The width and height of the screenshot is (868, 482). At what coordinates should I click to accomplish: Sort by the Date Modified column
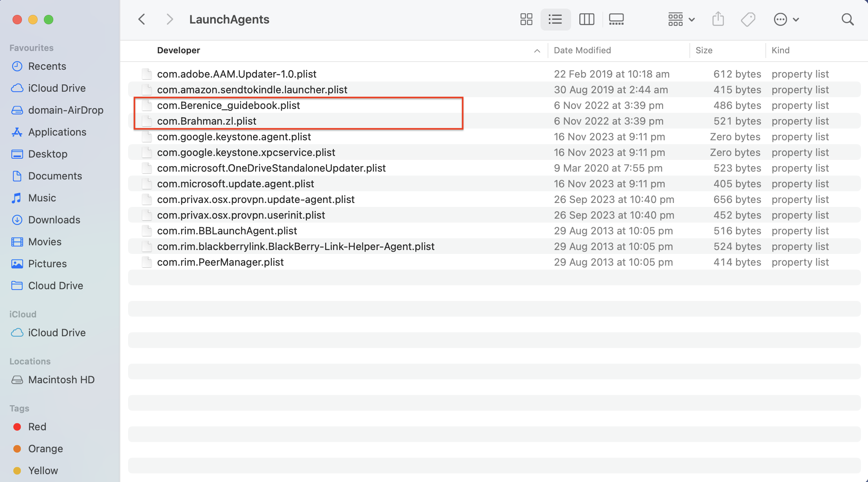pyautogui.click(x=582, y=50)
